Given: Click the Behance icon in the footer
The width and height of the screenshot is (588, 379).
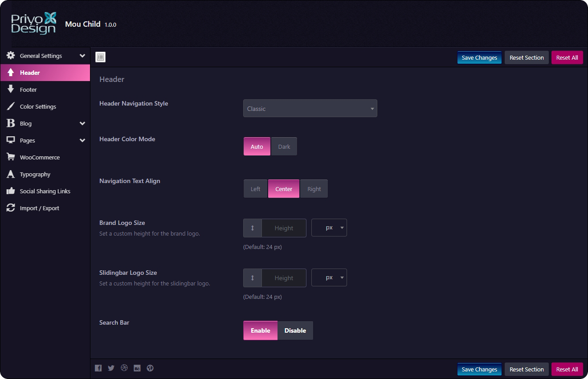Looking at the screenshot, I should (137, 368).
